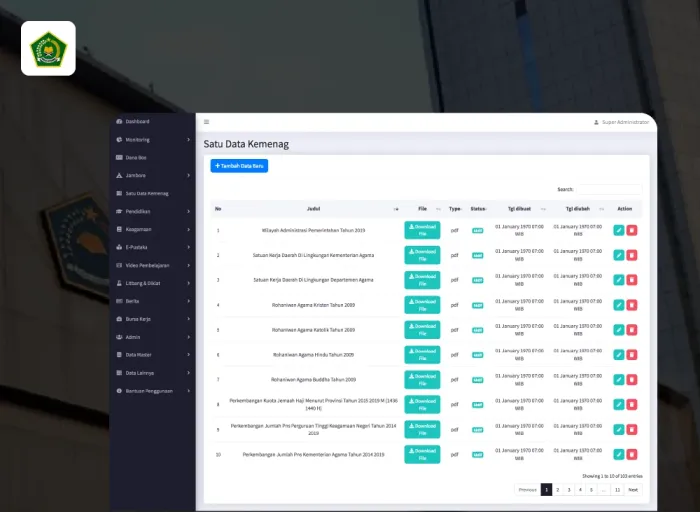Screen dimensions: 700x512
Task: Expand the Keagamaan sidebar menu
Action: (153, 229)
